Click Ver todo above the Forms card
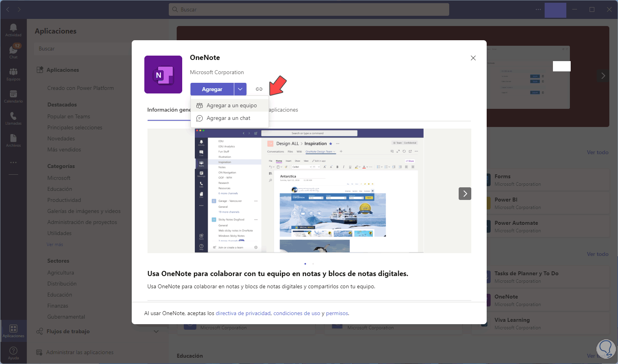Screen dimensions: 618x364 click(x=597, y=152)
